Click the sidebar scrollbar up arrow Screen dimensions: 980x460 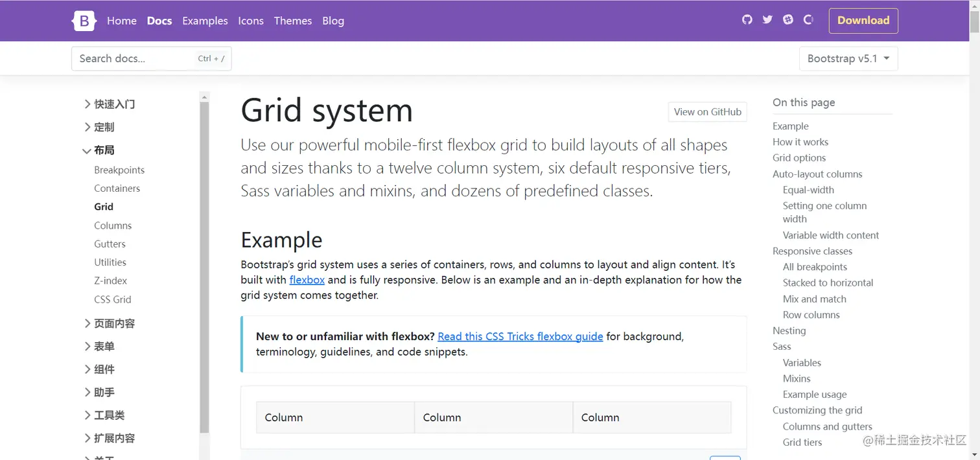tap(205, 97)
